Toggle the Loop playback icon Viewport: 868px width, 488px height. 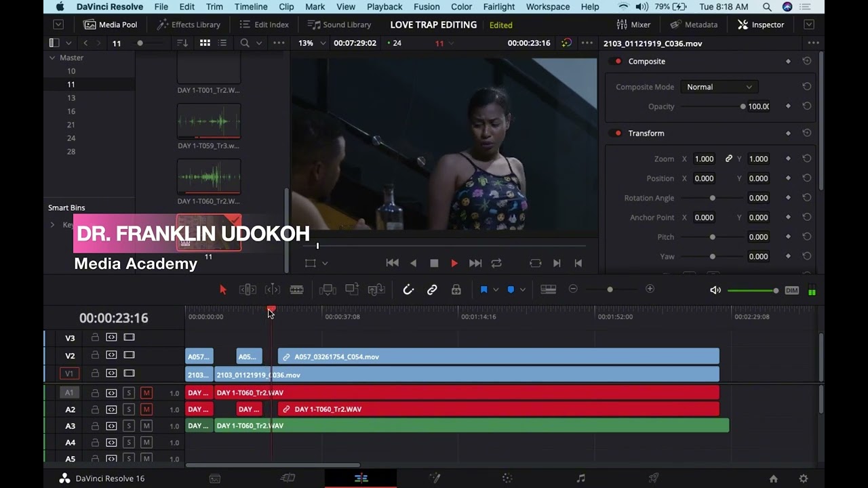click(x=496, y=263)
